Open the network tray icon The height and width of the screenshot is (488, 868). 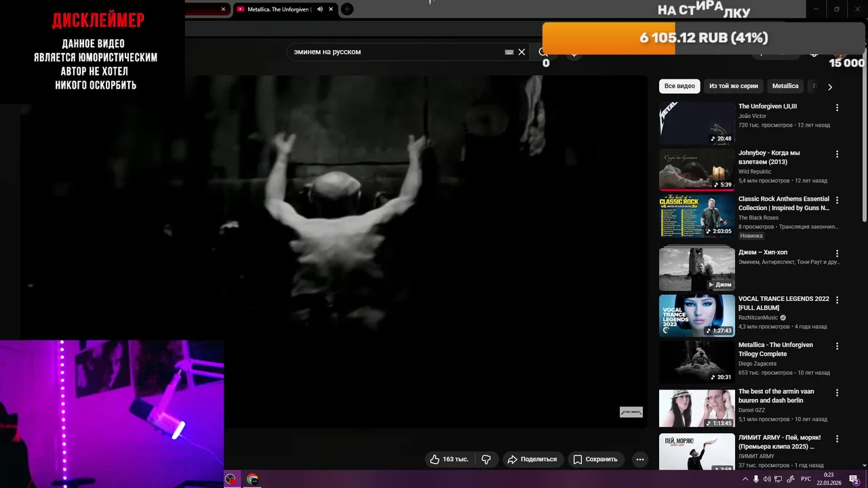click(778, 479)
